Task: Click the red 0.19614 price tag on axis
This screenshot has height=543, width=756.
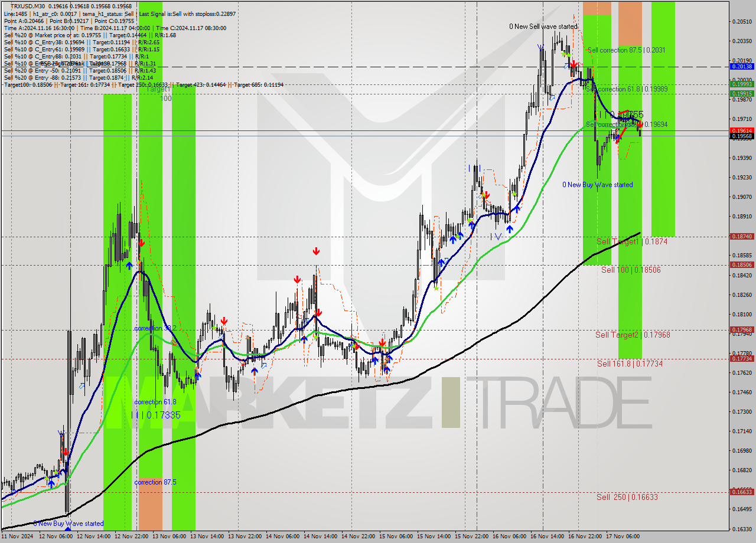Action: coord(742,130)
